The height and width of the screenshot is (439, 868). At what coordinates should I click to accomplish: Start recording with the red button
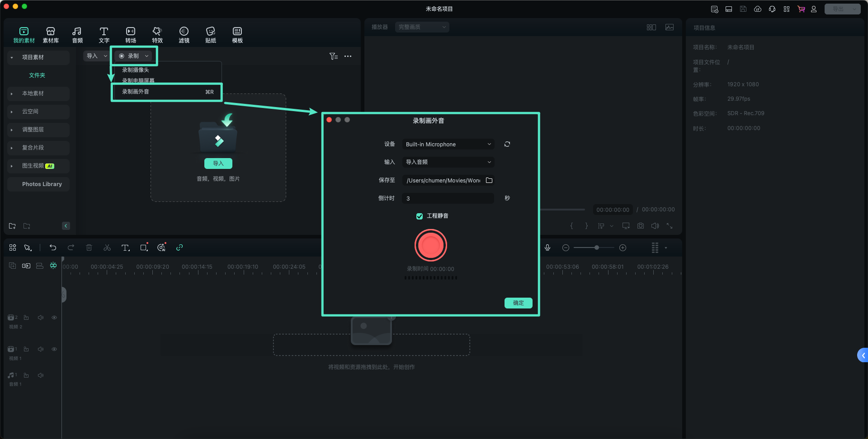click(431, 245)
